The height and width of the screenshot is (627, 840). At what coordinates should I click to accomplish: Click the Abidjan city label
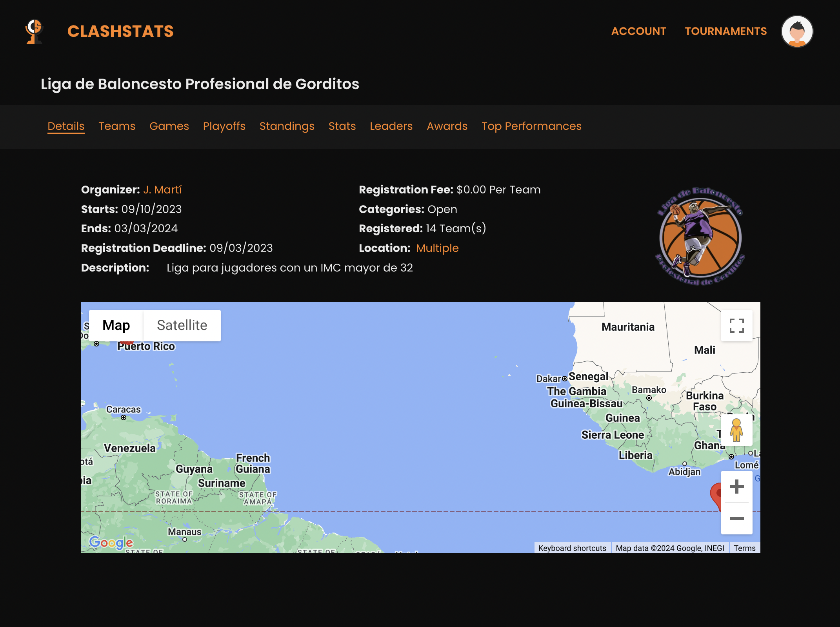tap(684, 472)
